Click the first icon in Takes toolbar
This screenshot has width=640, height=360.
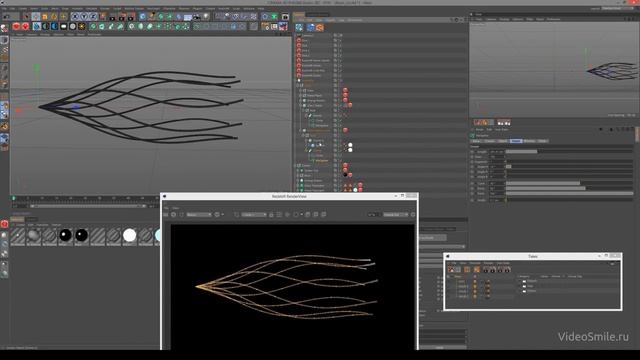(451, 270)
